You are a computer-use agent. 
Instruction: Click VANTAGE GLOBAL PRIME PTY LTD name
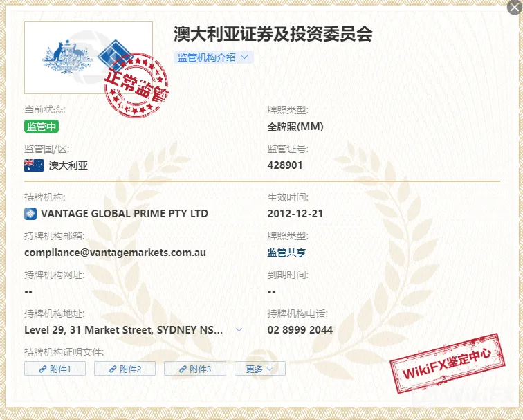(x=125, y=214)
